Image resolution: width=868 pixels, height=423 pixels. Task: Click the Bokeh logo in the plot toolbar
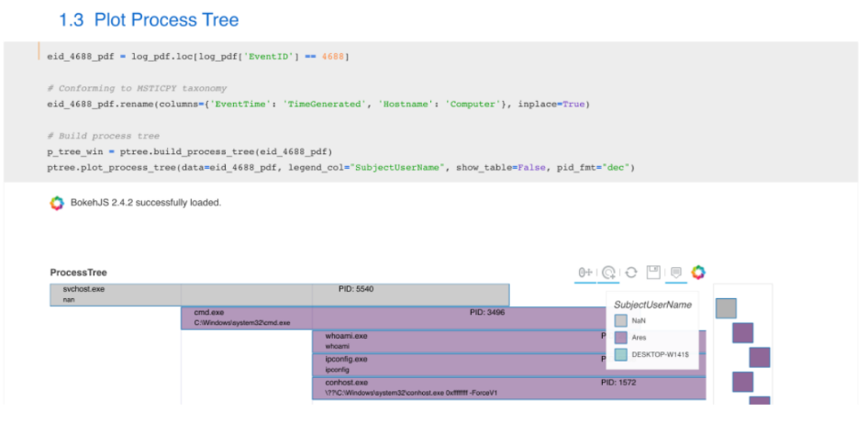pos(698,273)
